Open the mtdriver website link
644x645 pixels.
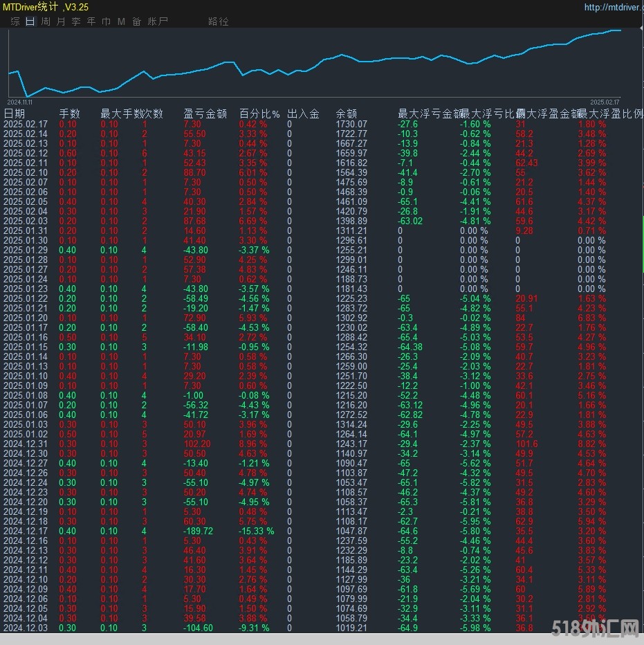coord(614,7)
